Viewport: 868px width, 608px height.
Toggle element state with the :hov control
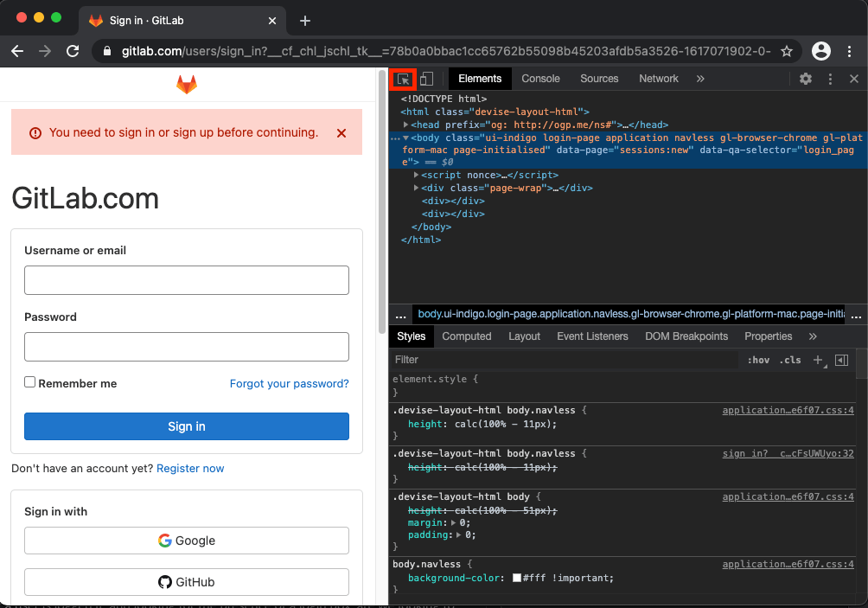click(x=758, y=360)
